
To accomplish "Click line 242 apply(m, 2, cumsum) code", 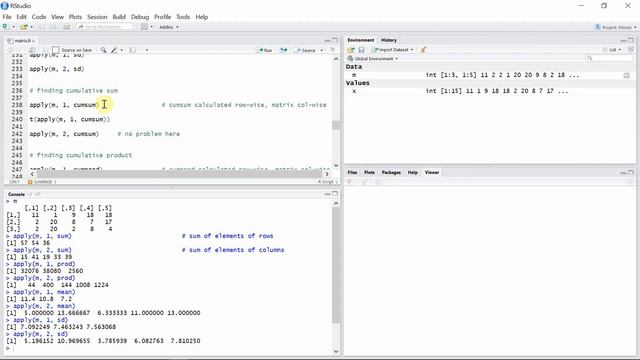I will [64, 134].
